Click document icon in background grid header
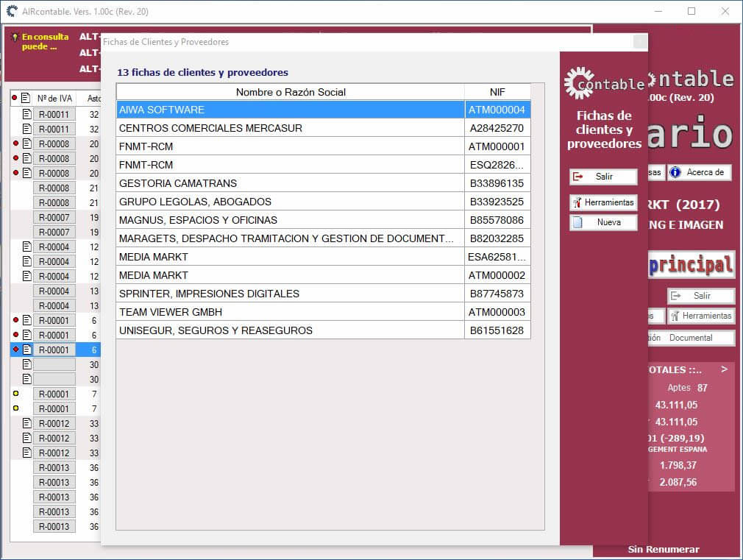Image resolution: width=743 pixels, height=560 pixels. coord(26,98)
